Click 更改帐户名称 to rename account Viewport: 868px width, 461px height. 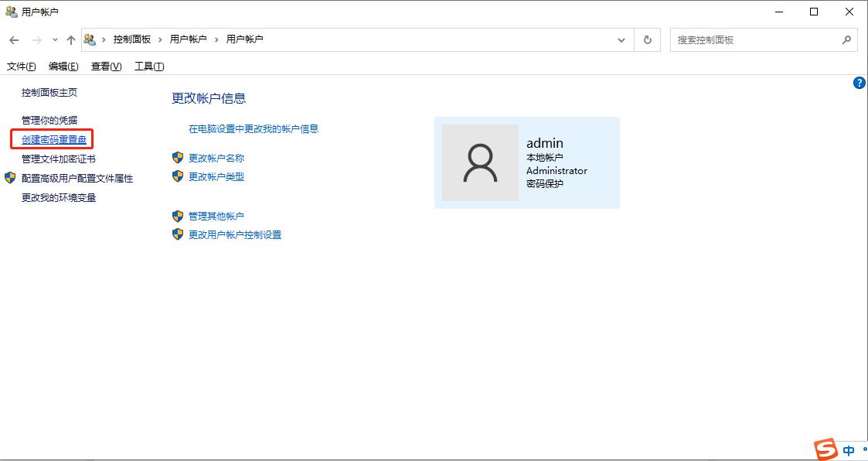(x=216, y=157)
